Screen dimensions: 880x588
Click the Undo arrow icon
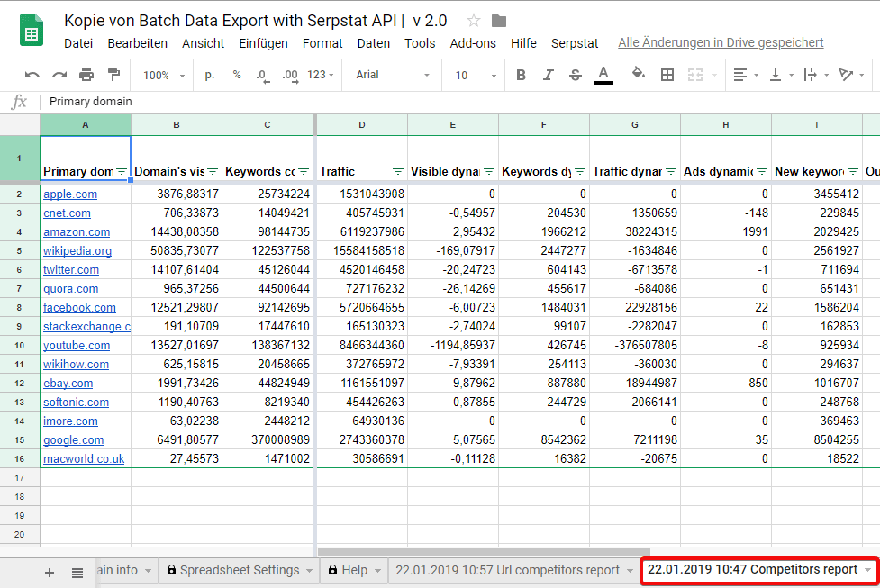click(32, 75)
